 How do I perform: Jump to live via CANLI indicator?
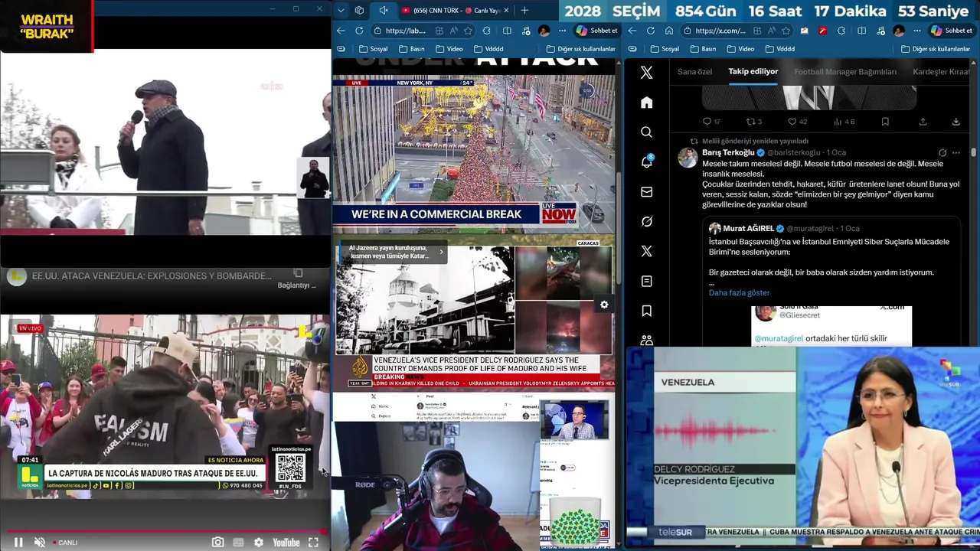(x=65, y=543)
